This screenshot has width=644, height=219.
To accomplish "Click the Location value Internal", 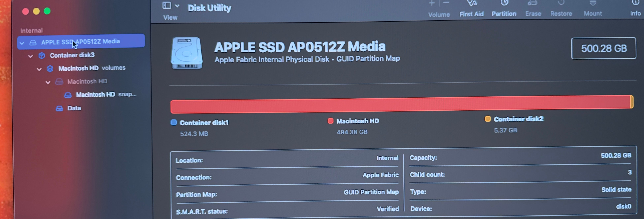I will coord(388,158).
